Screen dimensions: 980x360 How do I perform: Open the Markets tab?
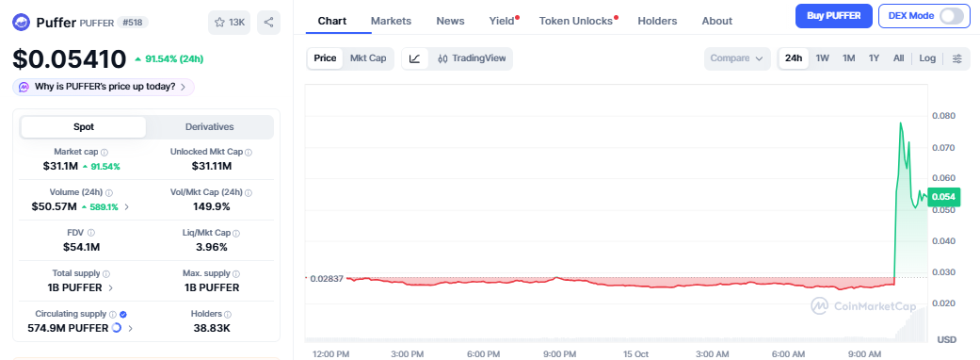pyautogui.click(x=392, y=21)
